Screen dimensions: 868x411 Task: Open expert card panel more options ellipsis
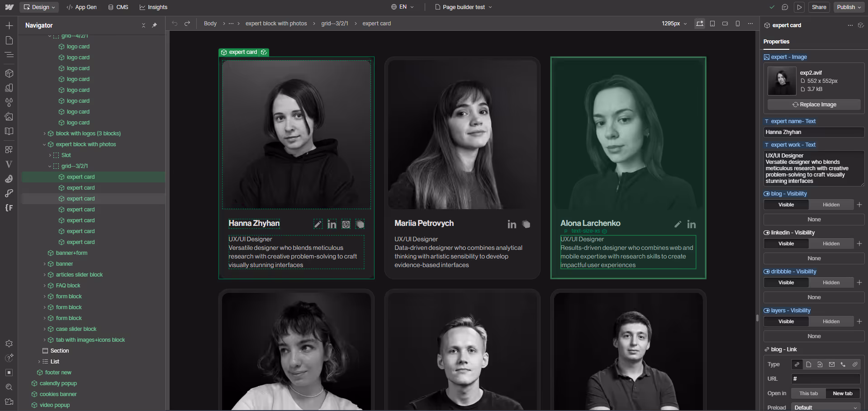tap(850, 25)
